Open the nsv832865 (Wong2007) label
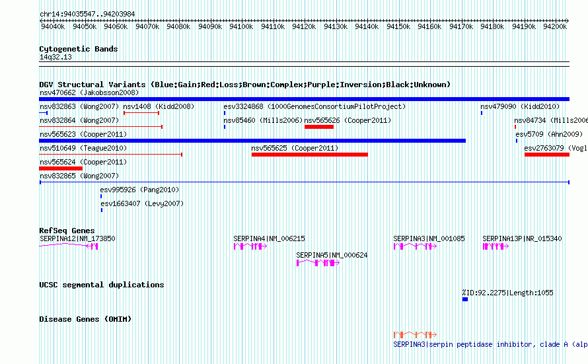The image size is (588, 364). tap(79, 176)
